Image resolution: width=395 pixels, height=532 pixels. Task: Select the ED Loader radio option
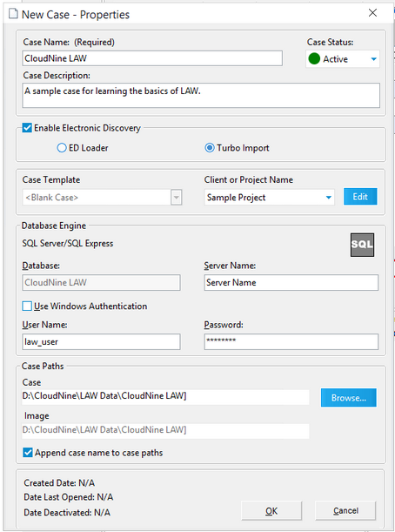pos(62,148)
